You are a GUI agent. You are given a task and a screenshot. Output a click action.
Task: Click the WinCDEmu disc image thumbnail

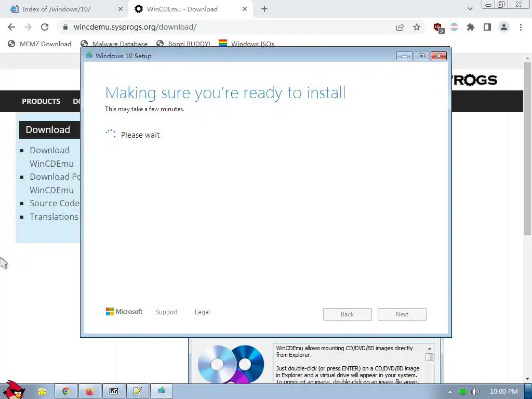point(231,364)
